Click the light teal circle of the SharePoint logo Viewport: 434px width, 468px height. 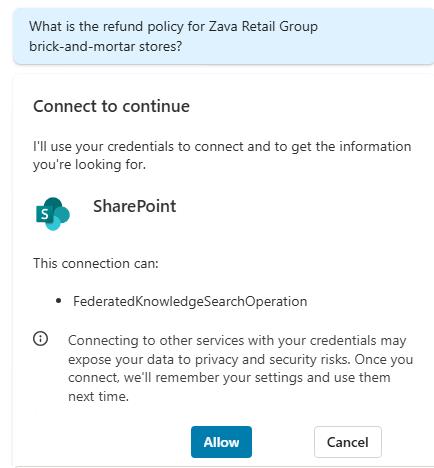pos(53,223)
